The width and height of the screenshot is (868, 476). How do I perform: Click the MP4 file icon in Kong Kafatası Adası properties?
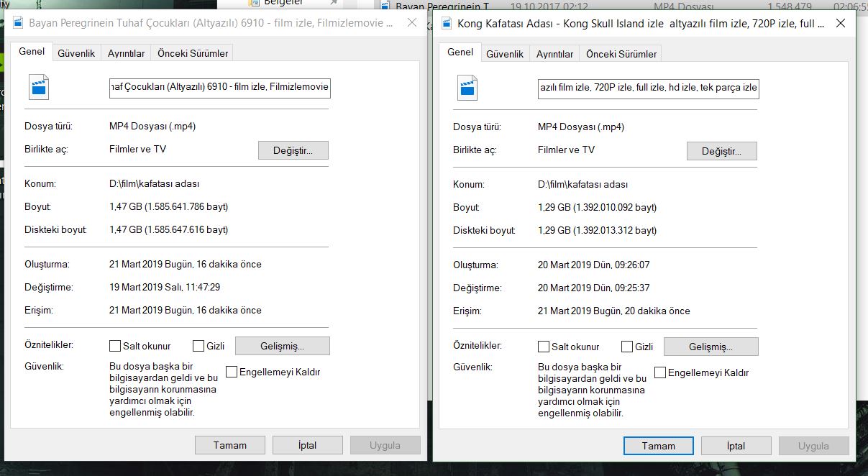467,87
